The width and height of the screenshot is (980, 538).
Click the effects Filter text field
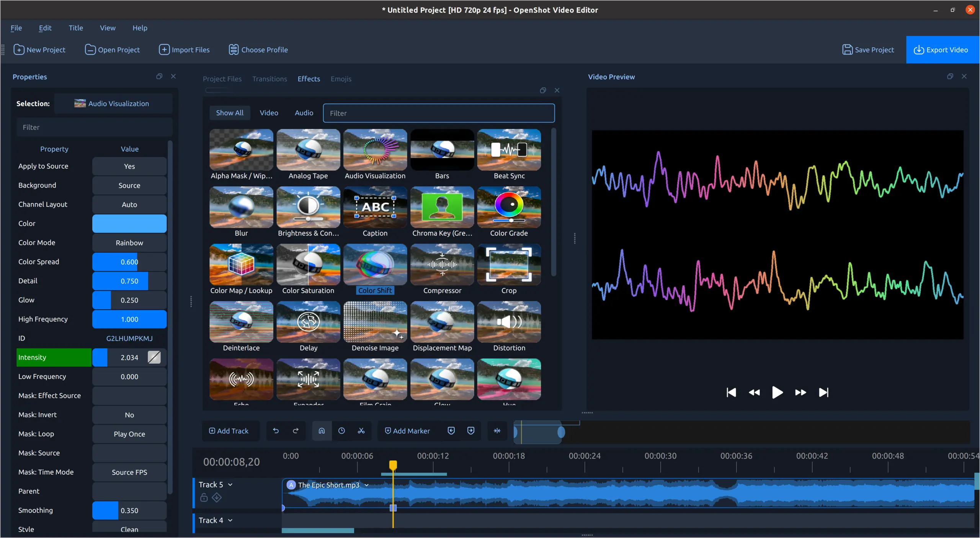(439, 113)
